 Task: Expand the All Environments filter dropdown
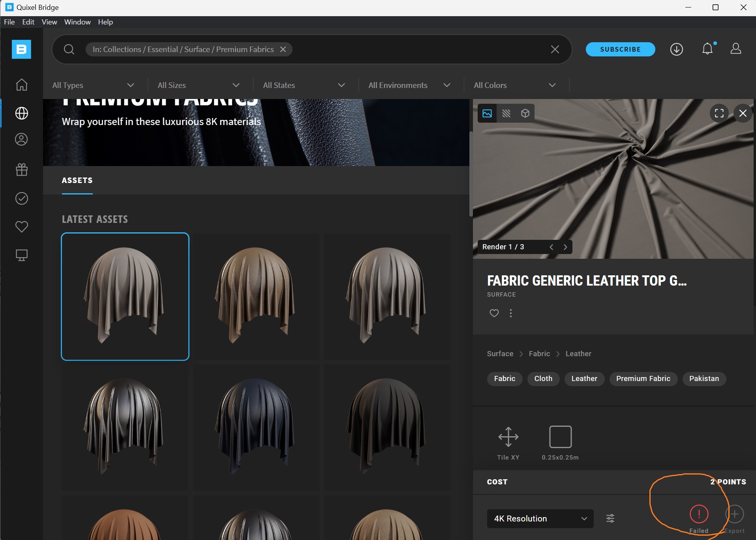pyautogui.click(x=410, y=85)
